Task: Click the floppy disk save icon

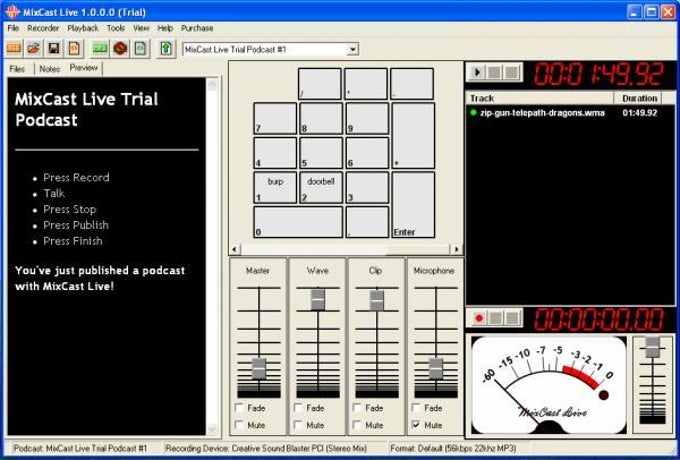Action: click(x=54, y=49)
